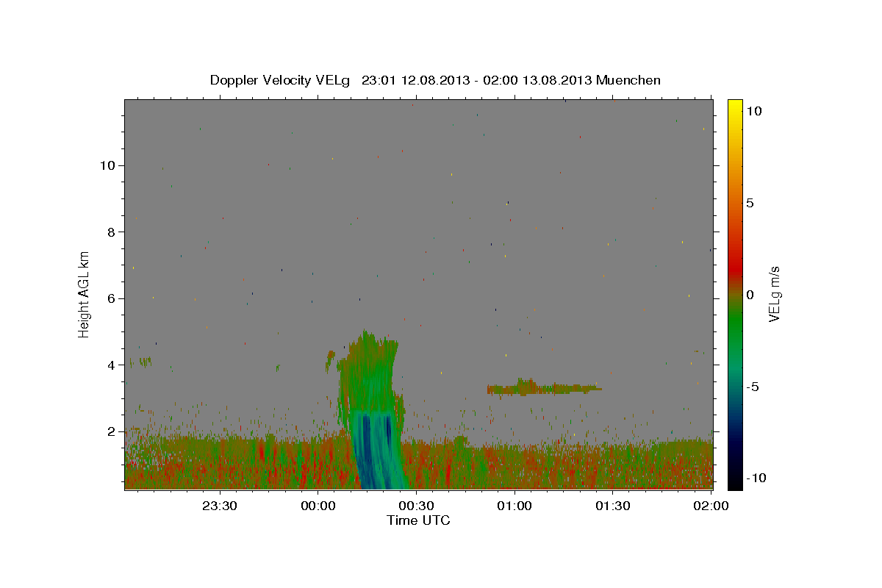Click the colorbar value -10 label
This screenshot has height=588, width=882.
tap(755, 478)
